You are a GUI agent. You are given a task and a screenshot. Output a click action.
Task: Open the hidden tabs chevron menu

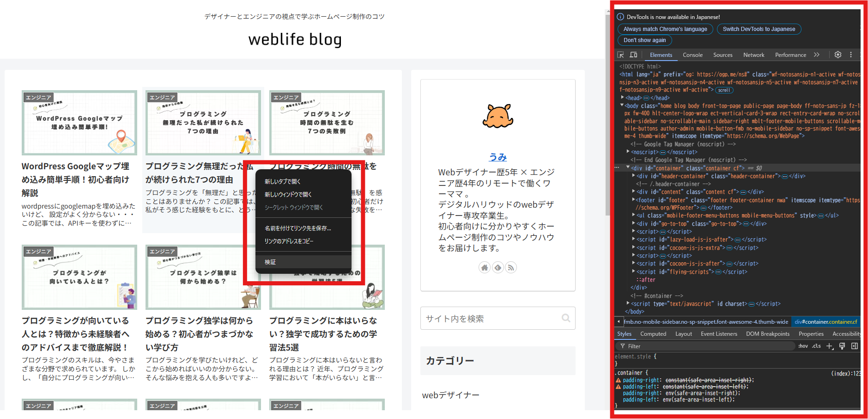pyautogui.click(x=817, y=55)
